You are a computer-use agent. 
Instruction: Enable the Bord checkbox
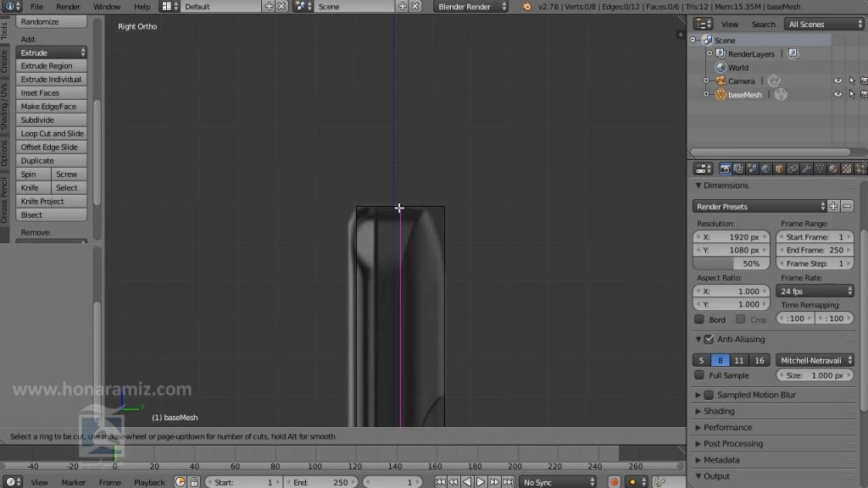click(x=699, y=319)
